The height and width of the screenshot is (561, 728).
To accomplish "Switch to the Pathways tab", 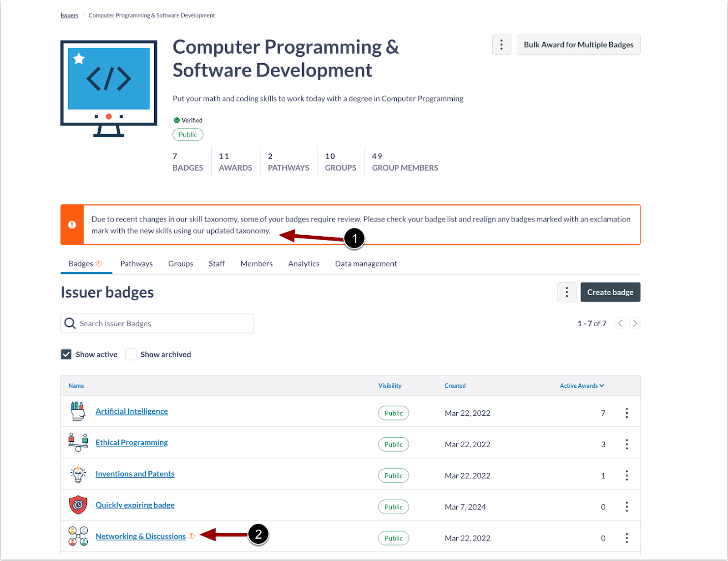I will [136, 264].
